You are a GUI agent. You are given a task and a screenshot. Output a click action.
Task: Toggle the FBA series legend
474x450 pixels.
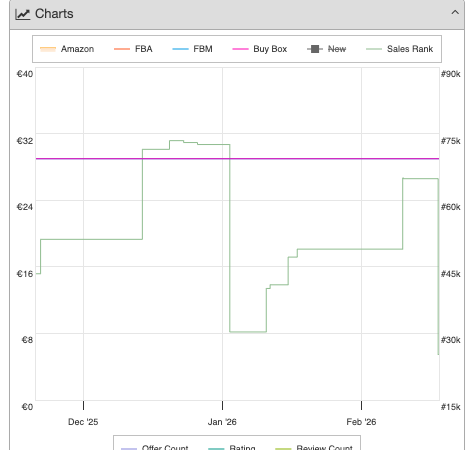pos(133,49)
